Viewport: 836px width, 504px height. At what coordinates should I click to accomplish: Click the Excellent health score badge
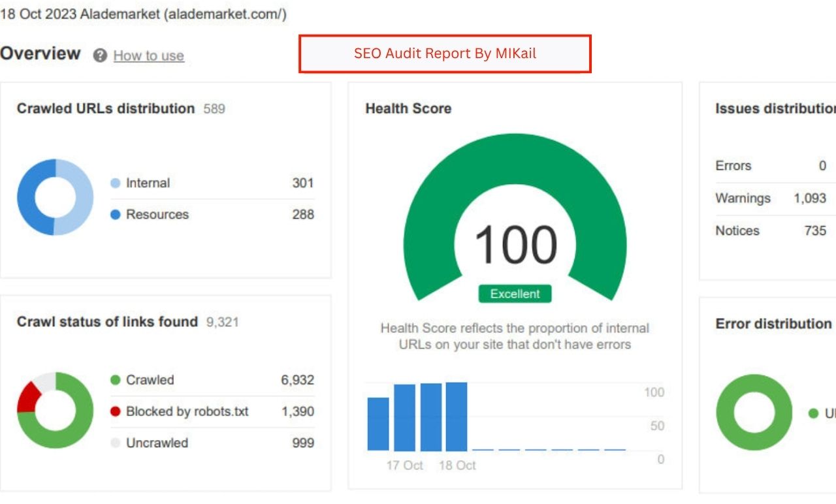(x=515, y=294)
